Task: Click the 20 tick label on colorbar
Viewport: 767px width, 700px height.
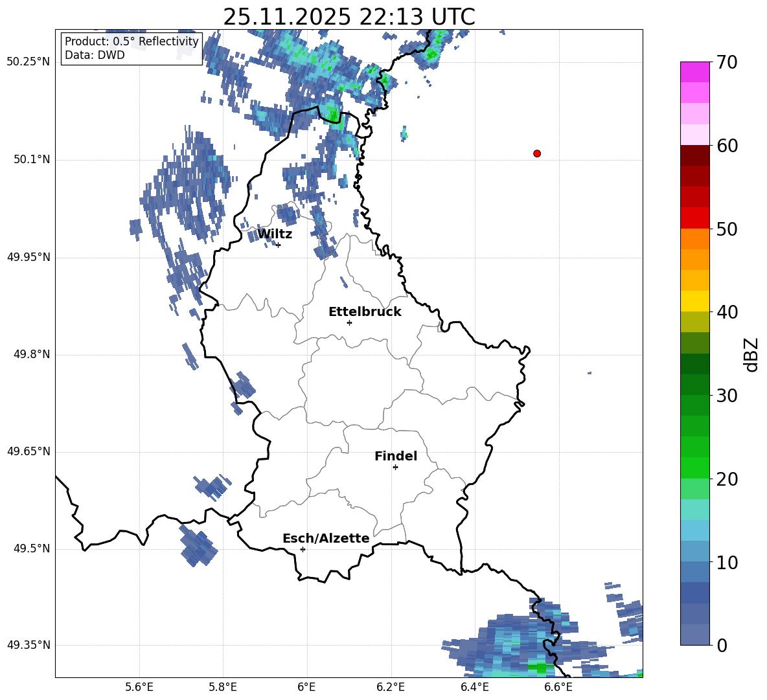Action: [727, 479]
